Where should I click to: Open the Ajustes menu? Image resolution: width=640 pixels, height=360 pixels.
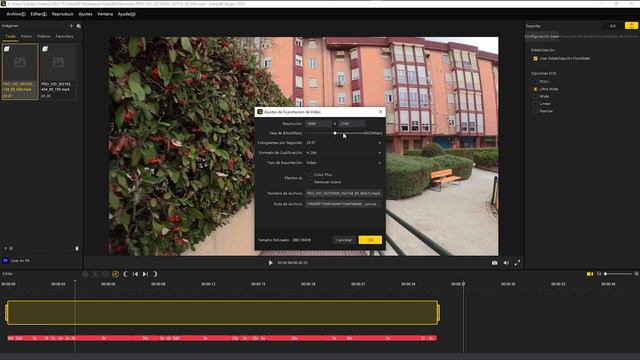(85, 14)
